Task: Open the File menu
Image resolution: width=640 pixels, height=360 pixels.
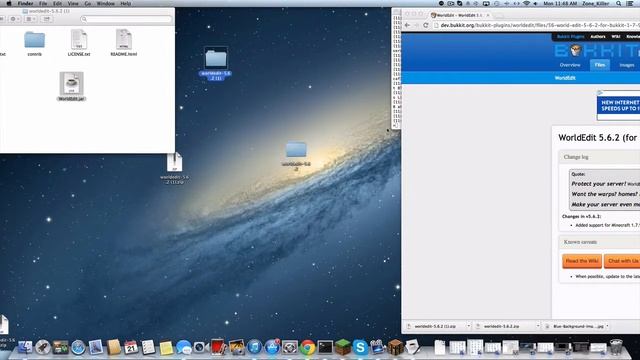Action: 43,3
